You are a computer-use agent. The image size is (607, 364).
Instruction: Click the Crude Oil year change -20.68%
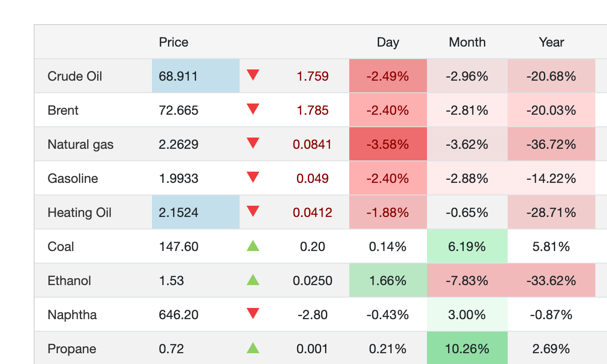coord(551,76)
